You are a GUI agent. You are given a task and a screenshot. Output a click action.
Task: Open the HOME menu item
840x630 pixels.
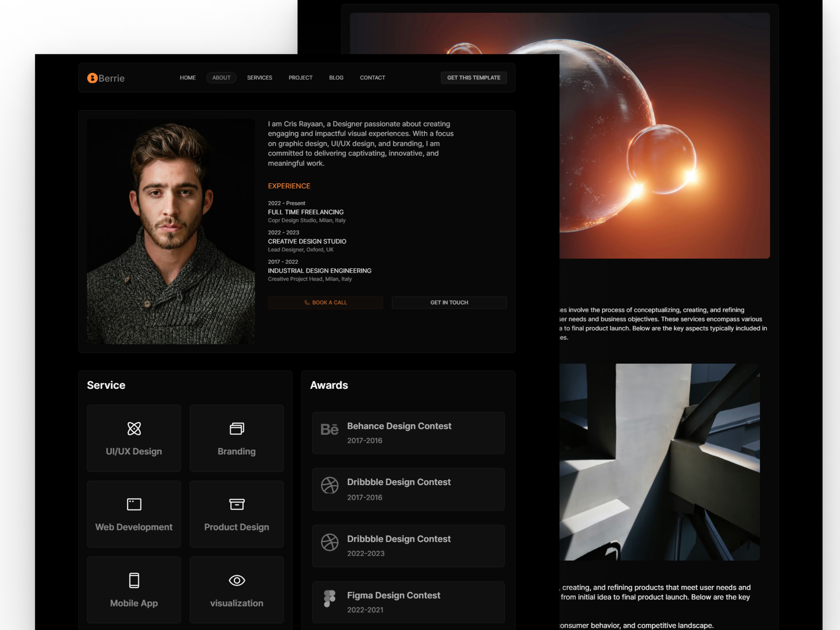coord(188,77)
